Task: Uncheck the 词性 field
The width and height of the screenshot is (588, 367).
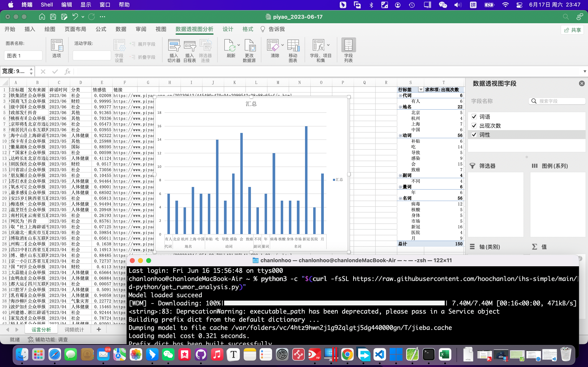Action: pyautogui.click(x=474, y=135)
